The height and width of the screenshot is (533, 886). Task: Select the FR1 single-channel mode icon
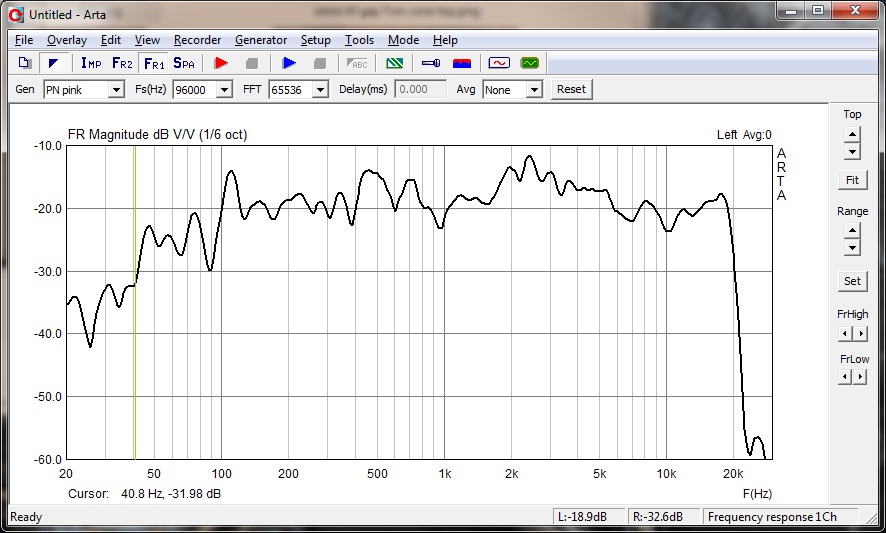[154, 63]
